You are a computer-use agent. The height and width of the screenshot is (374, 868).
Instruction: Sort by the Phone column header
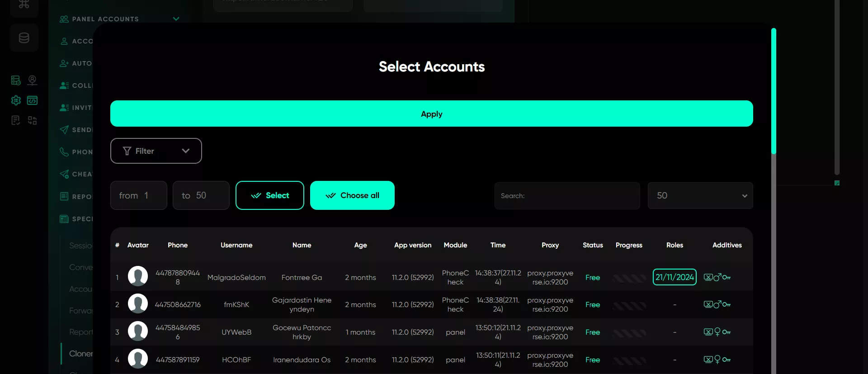178,245
